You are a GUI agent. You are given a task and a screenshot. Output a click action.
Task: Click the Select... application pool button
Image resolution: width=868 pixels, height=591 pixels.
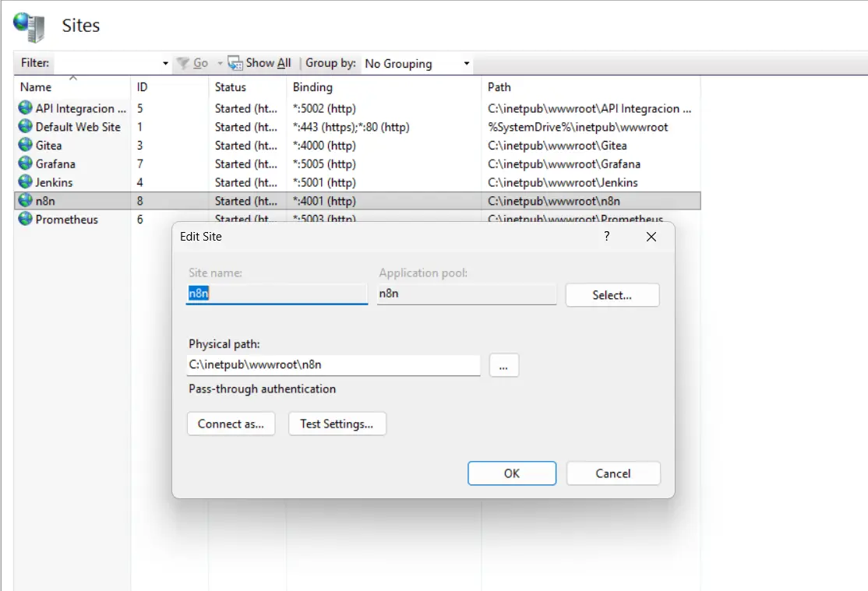pyautogui.click(x=612, y=295)
